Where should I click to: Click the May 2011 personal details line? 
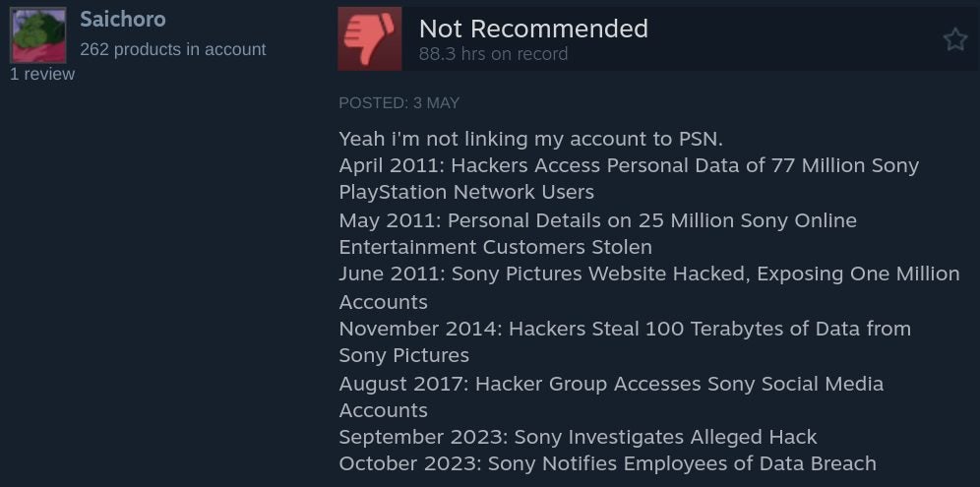[x=597, y=220]
